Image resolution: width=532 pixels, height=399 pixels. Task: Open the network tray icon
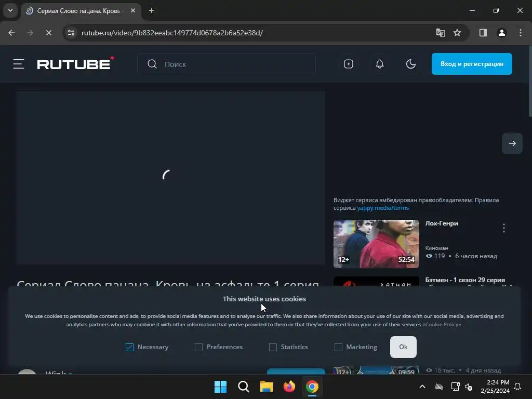point(455,387)
